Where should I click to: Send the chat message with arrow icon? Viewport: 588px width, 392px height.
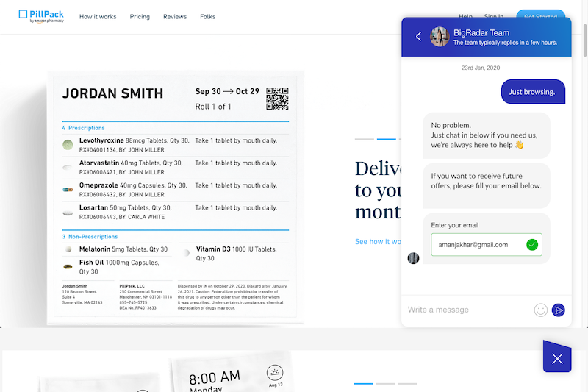tap(559, 310)
